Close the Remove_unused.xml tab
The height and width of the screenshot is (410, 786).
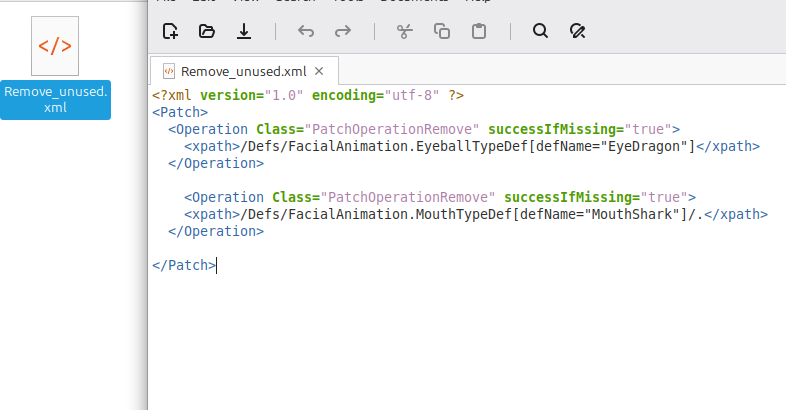[319, 72]
